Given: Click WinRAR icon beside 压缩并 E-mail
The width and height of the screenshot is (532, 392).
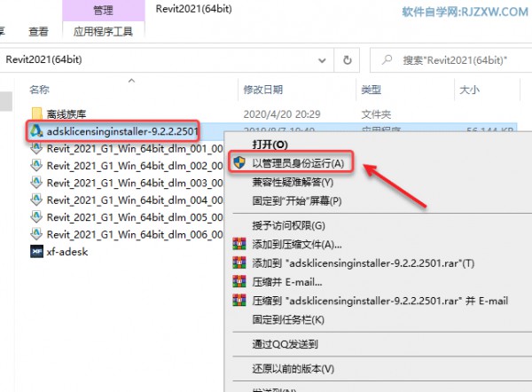Looking at the screenshot, I should [239, 281].
